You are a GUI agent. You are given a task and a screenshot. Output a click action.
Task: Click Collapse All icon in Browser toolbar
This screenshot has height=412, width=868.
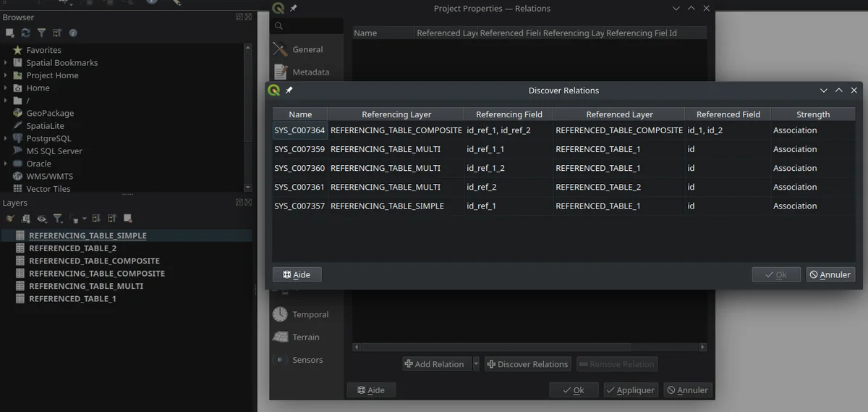[57, 33]
